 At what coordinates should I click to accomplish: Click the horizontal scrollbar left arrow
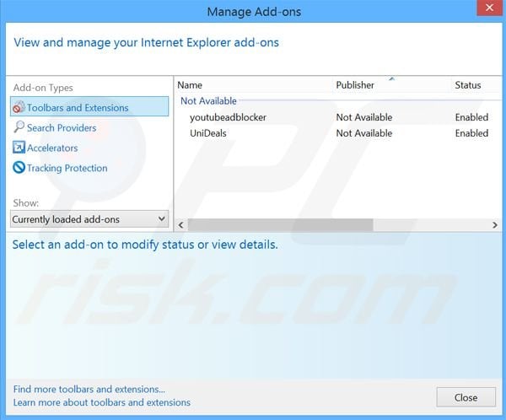pyautogui.click(x=182, y=225)
